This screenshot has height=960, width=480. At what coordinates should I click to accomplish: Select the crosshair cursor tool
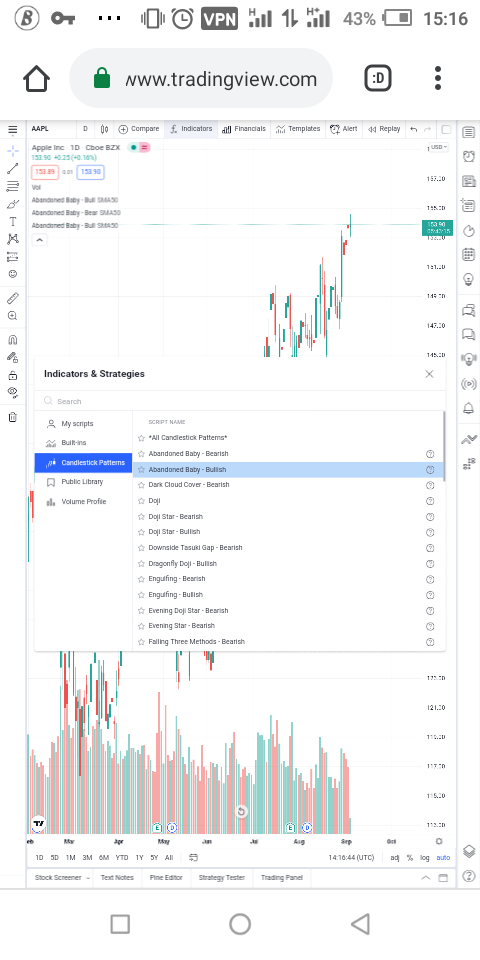(12, 150)
